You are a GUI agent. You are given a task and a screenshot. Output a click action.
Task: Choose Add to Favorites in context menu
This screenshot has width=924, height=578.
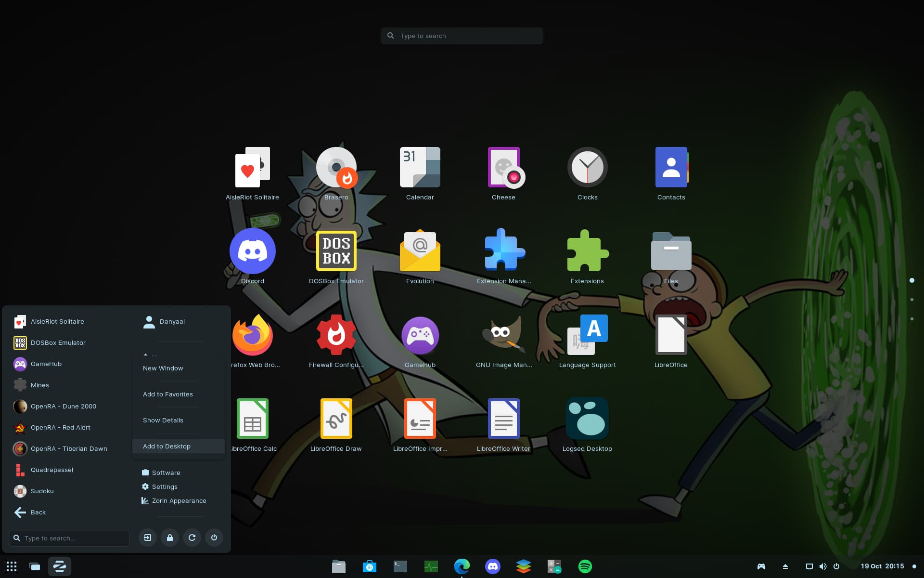(179, 394)
